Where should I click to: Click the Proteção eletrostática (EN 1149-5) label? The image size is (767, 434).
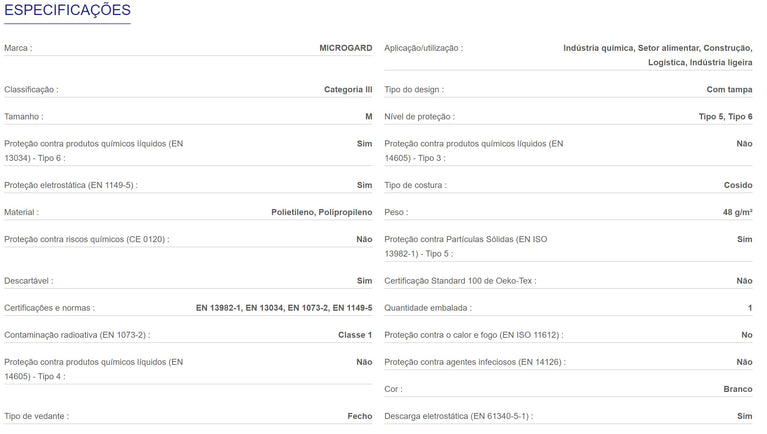click(x=71, y=185)
